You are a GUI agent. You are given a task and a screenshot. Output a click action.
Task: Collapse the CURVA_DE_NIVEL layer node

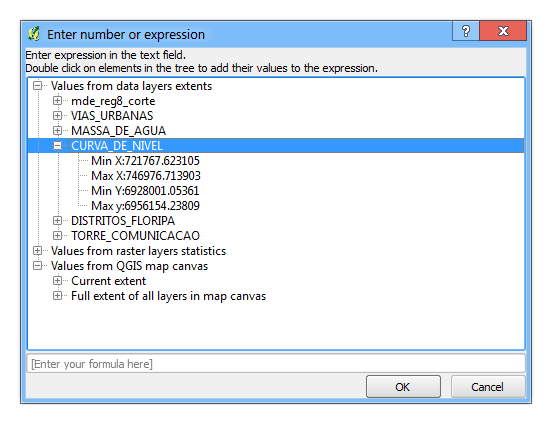click(57, 145)
